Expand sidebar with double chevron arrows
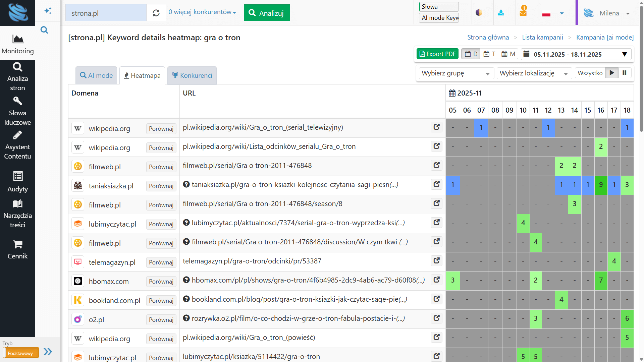 pyautogui.click(x=48, y=352)
